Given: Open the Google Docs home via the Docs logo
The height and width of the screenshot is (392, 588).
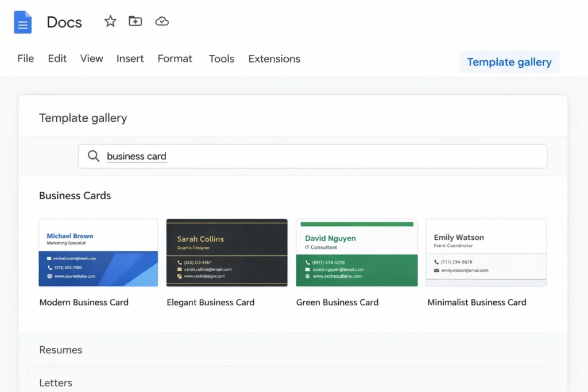Looking at the screenshot, I should pos(22,22).
